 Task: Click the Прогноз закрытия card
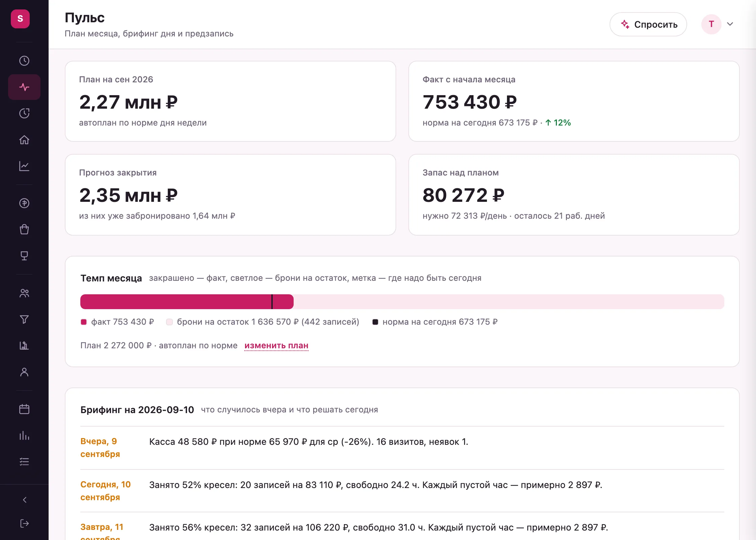tap(230, 195)
